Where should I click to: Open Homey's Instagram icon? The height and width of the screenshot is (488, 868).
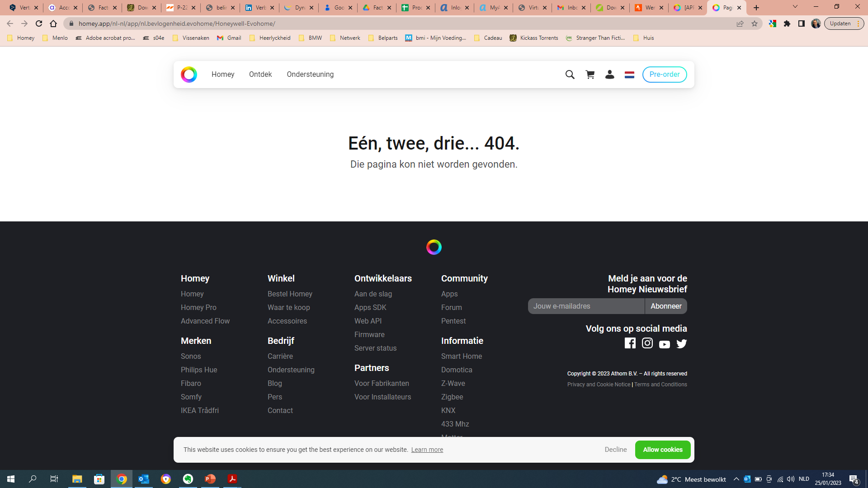(x=647, y=343)
